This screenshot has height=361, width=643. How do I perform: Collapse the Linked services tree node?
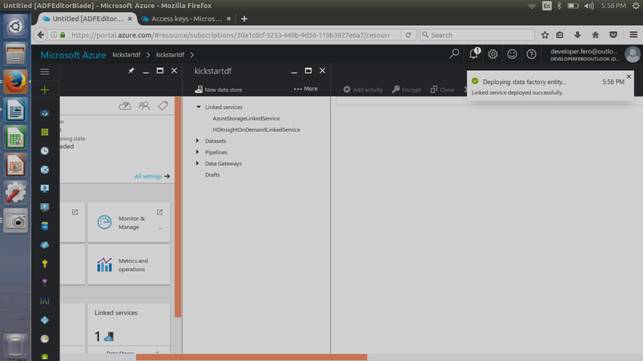click(198, 107)
